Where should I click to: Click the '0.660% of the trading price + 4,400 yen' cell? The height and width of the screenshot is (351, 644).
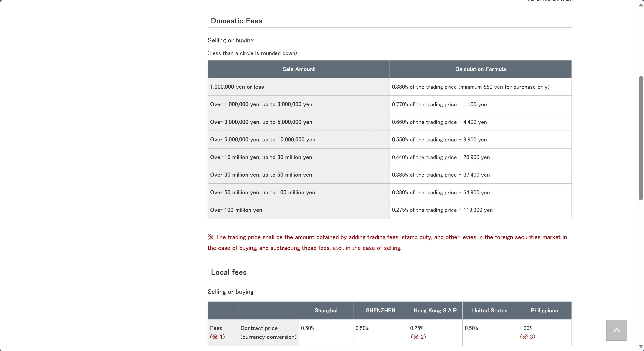(x=480, y=122)
